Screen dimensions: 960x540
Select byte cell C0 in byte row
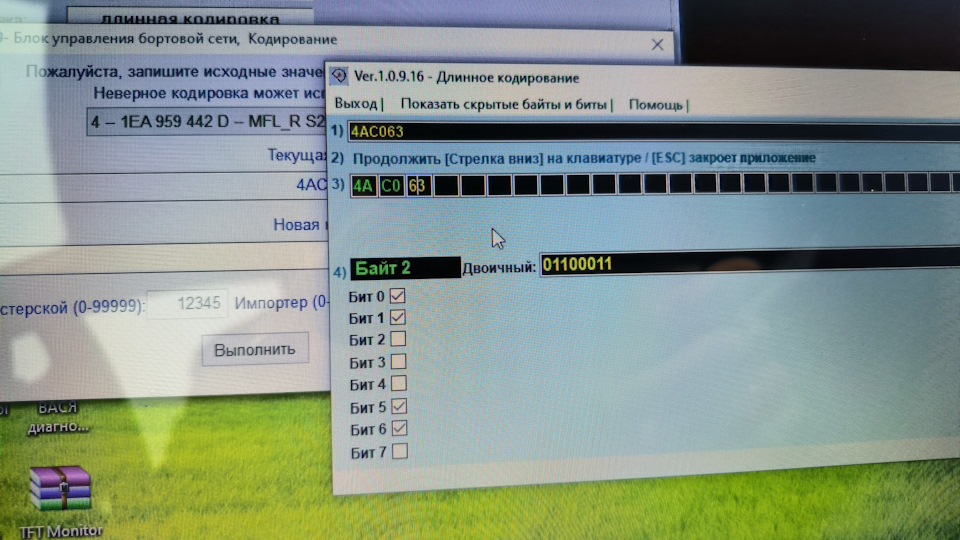pos(391,186)
